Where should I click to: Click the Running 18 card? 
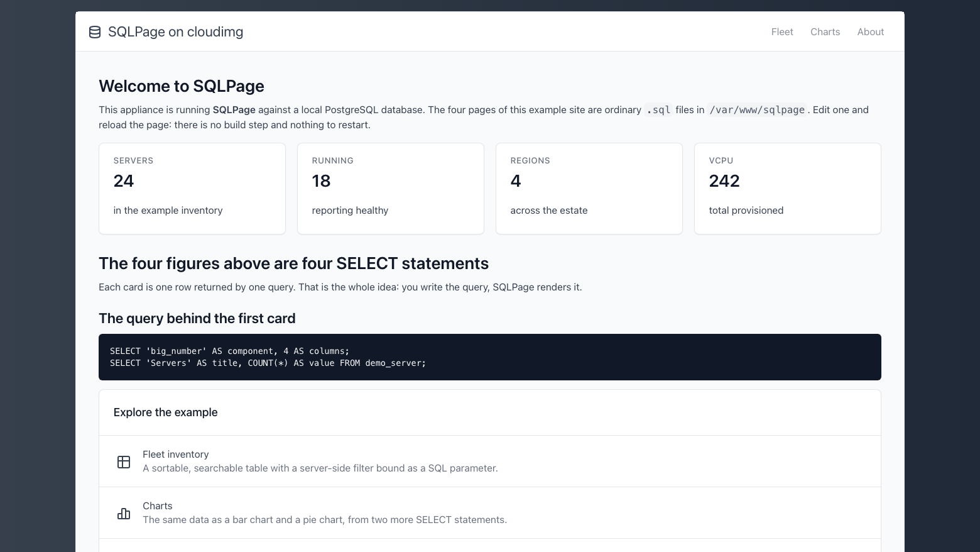[x=391, y=189]
